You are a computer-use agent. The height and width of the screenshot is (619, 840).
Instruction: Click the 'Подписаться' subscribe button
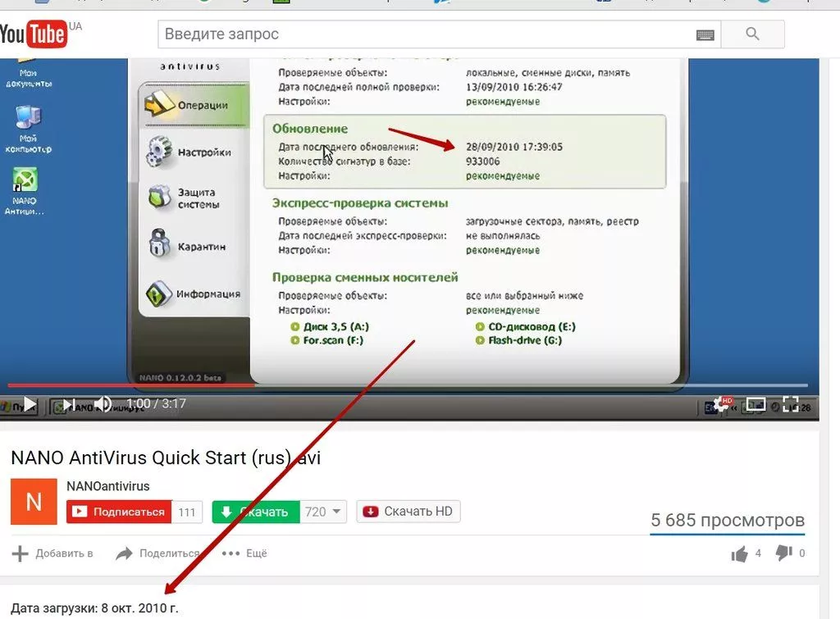(x=120, y=512)
